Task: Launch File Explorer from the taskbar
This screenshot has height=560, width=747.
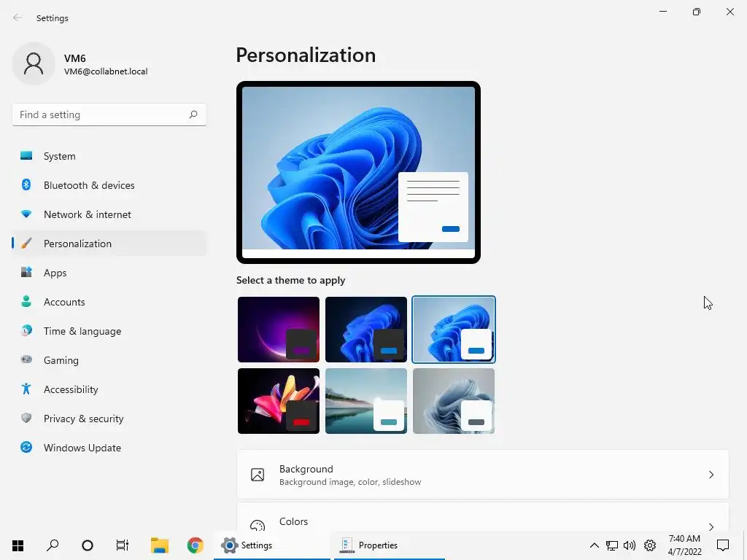Action: coord(160,545)
